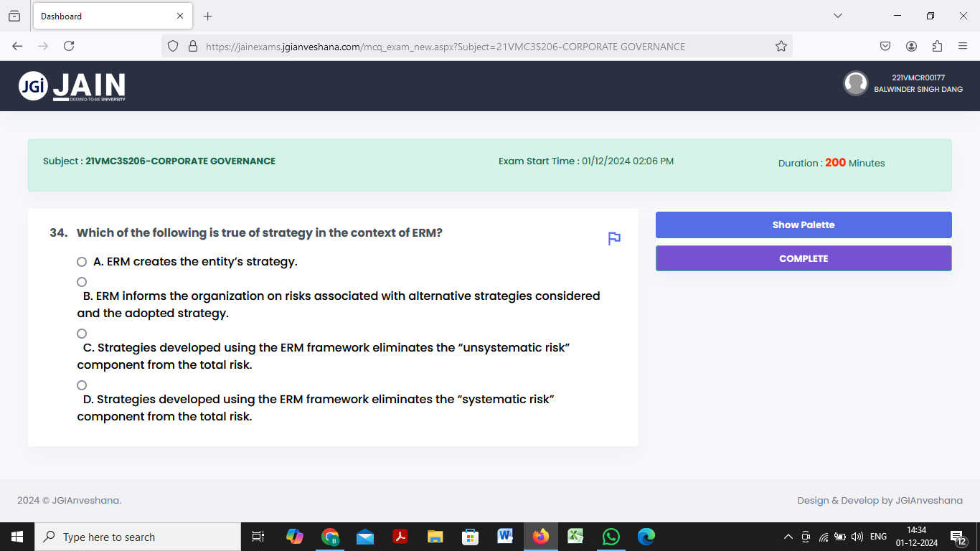
Task: Select answer option A
Action: [x=81, y=261]
